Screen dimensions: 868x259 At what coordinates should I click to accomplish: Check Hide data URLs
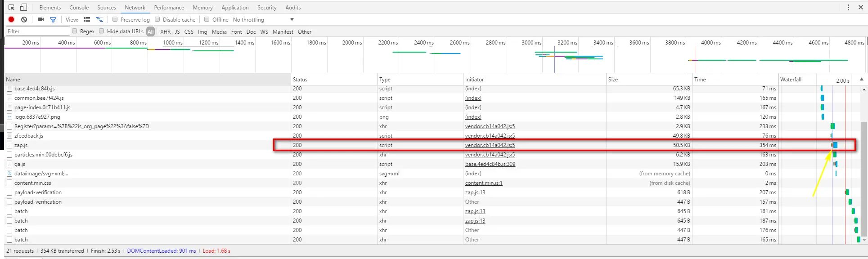coord(102,31)
